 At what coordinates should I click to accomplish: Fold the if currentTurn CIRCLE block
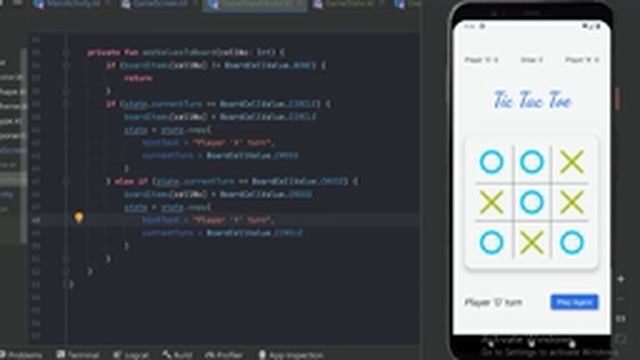[x=66, y=104]
